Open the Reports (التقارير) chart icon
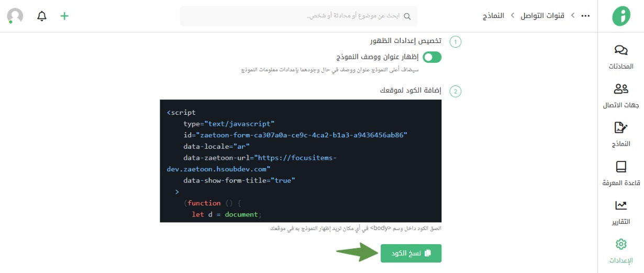This screenshot has height=273, width=644. coord(621,205)
